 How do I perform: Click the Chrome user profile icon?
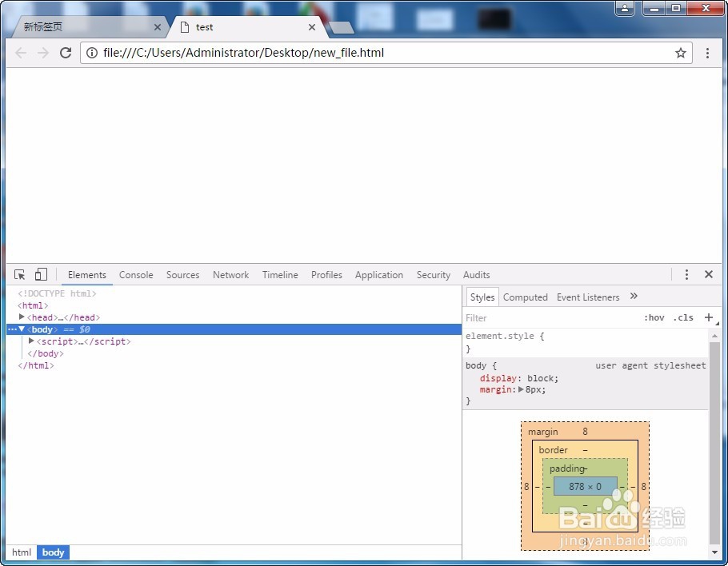(x=625, y=8)
